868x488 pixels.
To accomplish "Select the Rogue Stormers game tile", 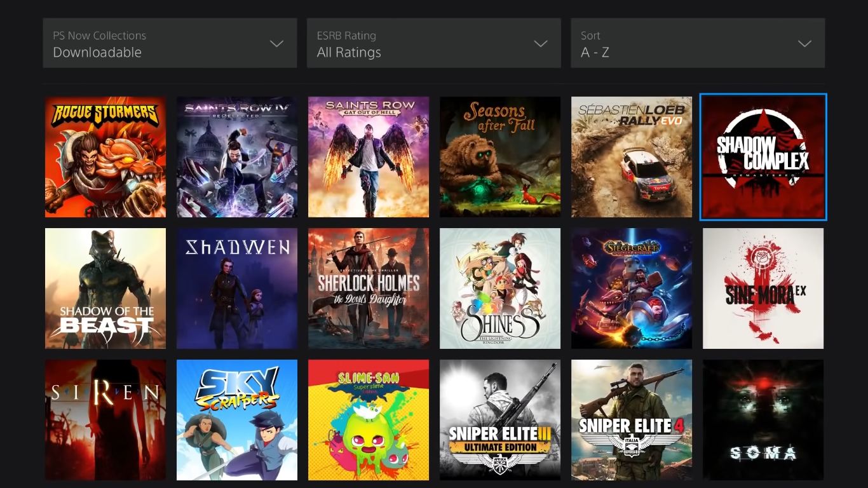I will click(x=105, y=157).
